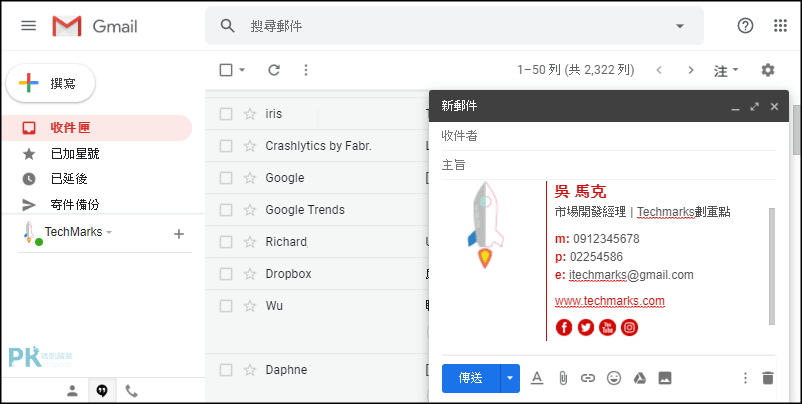802x404 pixels.
Task: Star the Dropbox email
Action: (x=250, y=274)
